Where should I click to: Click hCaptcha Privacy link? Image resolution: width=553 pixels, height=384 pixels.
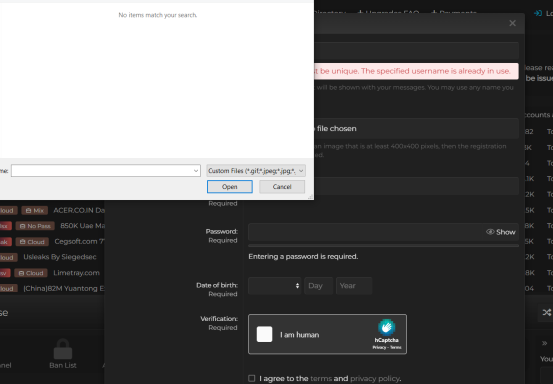[x=379, y=347]
